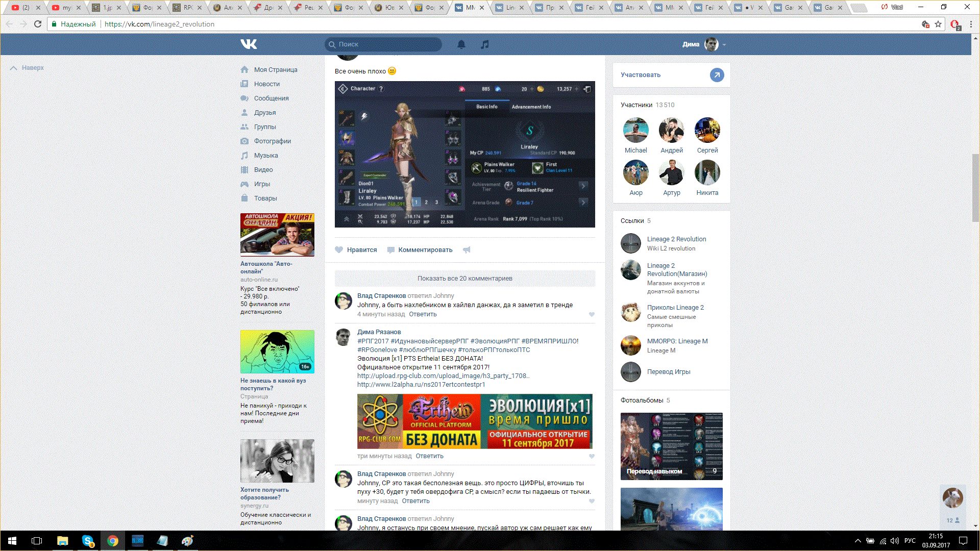Like the 4 минуты назад comment heart
980x551 pixels.
click(592, 315)
